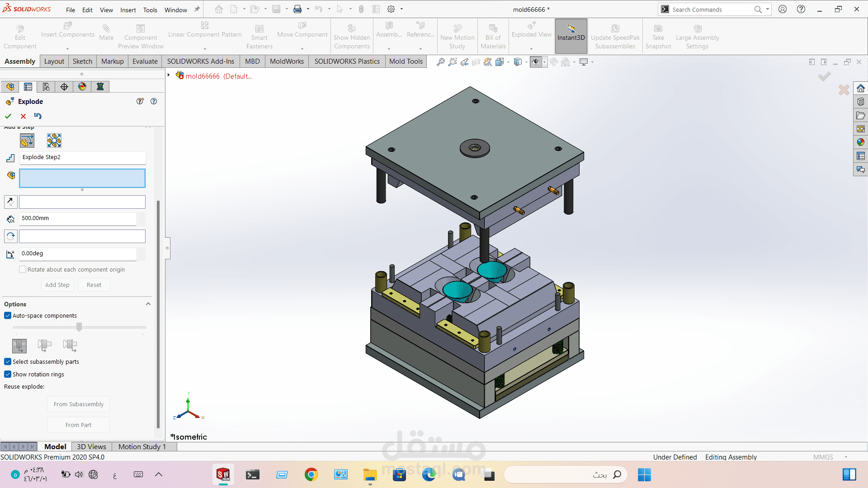Screen dimensions: 868x488
Task: Open the ConfigurationManager tab icon
Action: tap(46, 87)
